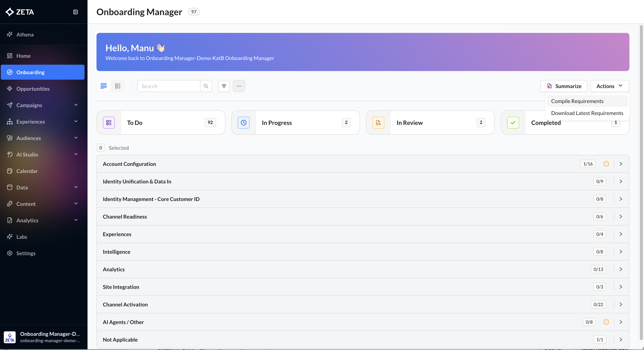Open Athena from the sidebar
Screen dimensions: 644x350
coord(25,35)
